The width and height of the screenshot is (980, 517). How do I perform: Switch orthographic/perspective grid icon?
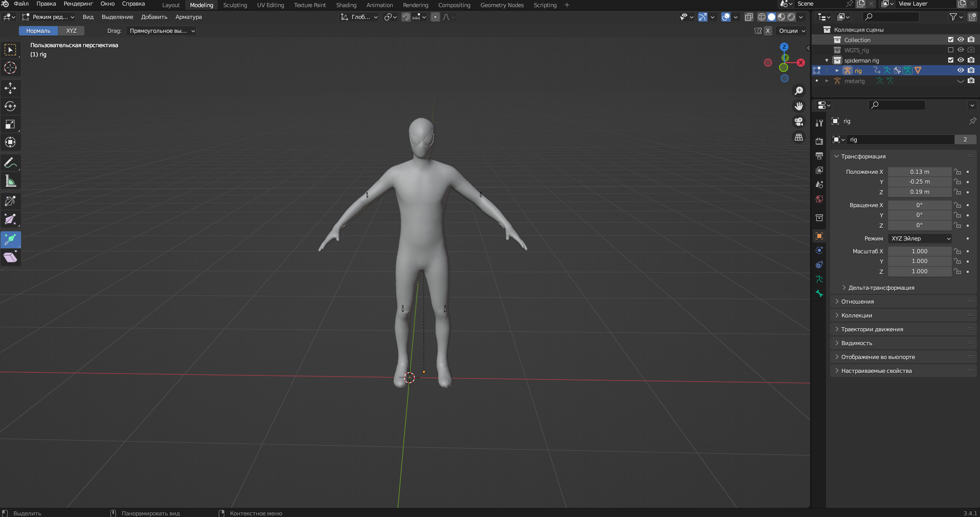(x=799, y=137)
